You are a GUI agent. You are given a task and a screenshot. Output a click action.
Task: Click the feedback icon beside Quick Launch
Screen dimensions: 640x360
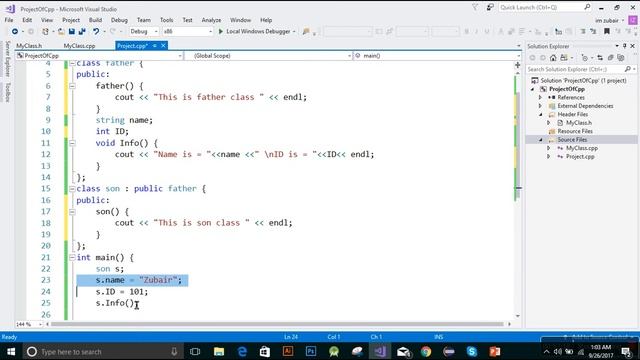(490, 7)
